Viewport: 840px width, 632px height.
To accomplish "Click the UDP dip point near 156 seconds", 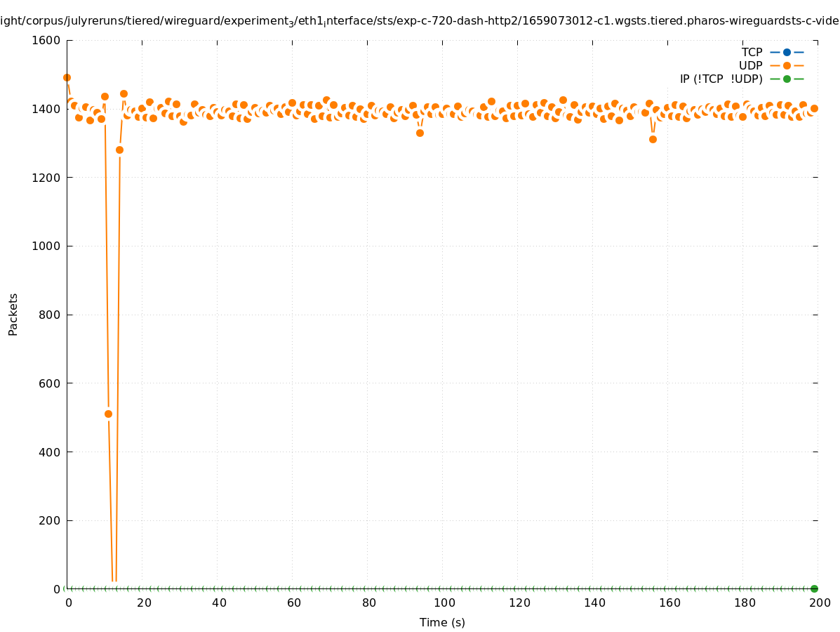I will (653, 139).
